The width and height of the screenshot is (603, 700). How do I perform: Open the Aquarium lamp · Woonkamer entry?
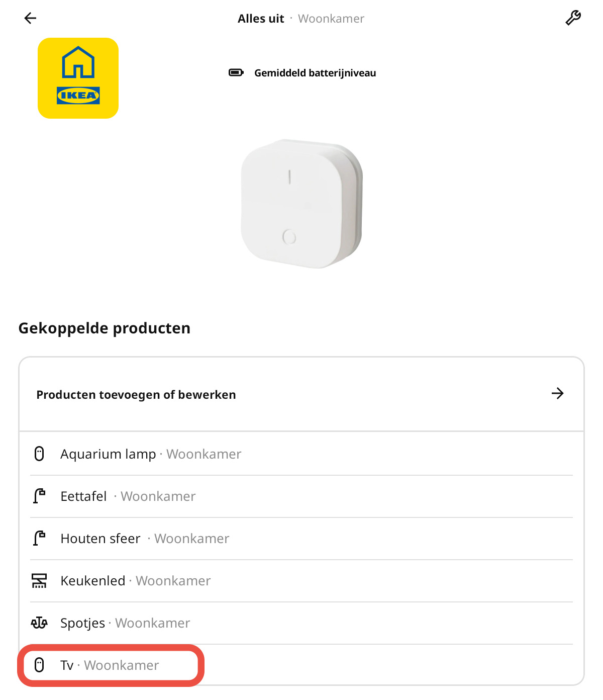(151, 454)
